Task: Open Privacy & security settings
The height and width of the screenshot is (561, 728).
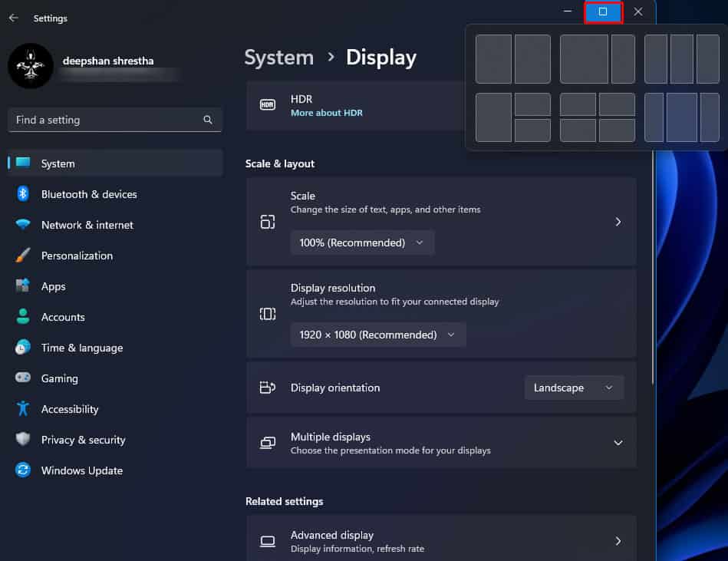Action: pyautogui.click(x=115, y=439)
